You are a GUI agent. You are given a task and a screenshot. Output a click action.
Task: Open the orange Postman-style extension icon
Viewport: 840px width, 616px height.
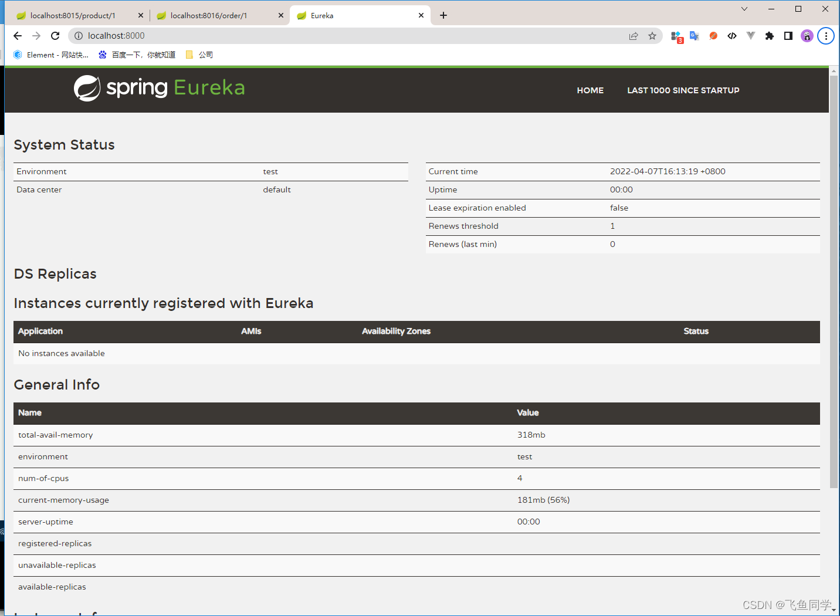pos(713,36)
